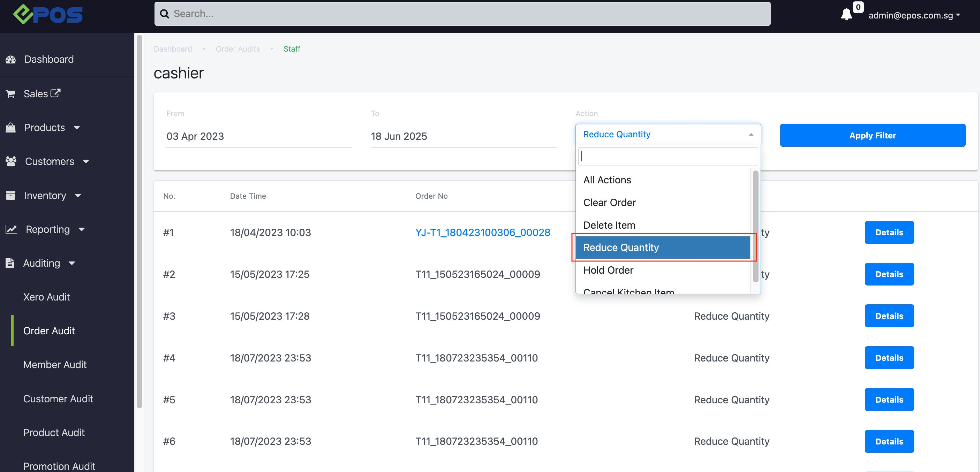Expand the Products sidebar submenu arrow

click(x=77, y=128)
